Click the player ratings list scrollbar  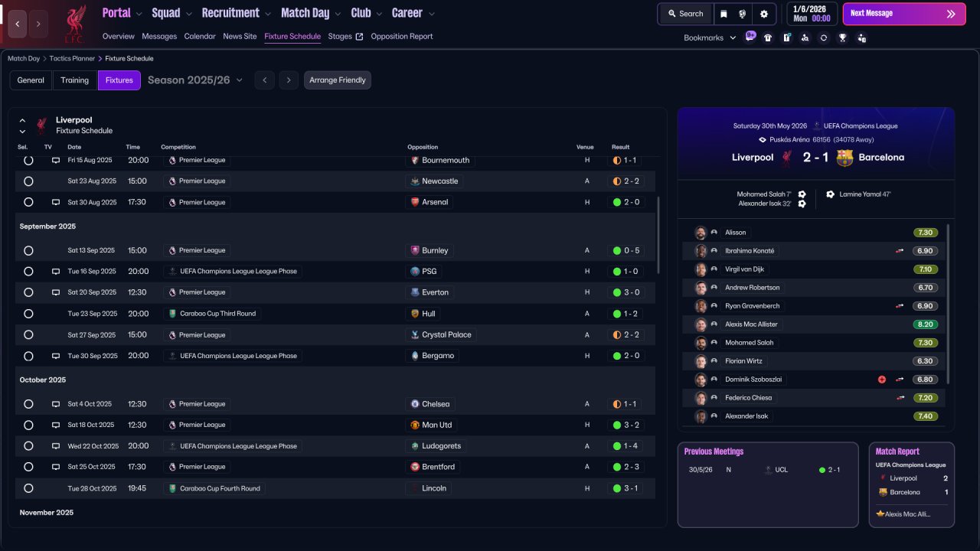coord(949,304)
